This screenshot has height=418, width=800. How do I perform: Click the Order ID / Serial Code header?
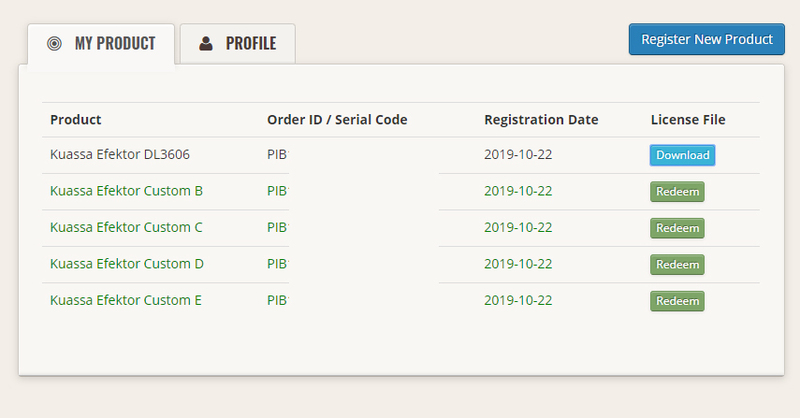337,120
